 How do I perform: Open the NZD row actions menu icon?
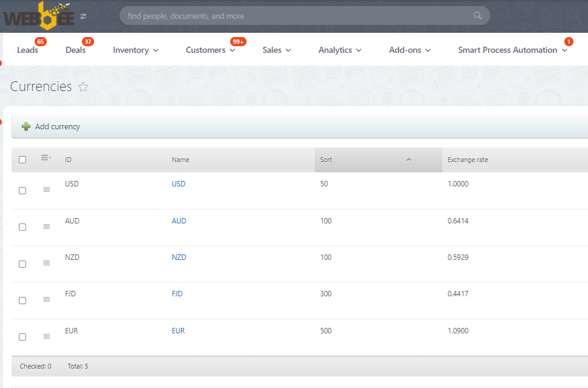(x=47, y=264)
